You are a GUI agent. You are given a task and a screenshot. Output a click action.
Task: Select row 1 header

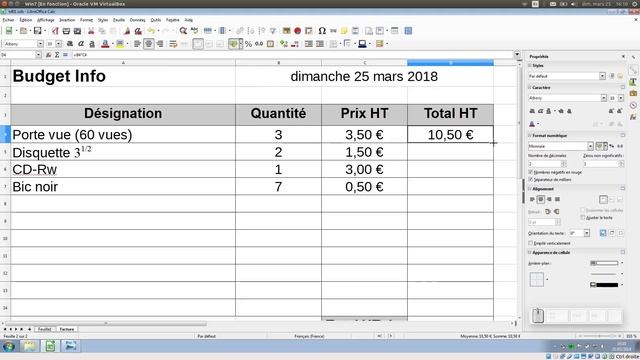[x=5, y=76]
